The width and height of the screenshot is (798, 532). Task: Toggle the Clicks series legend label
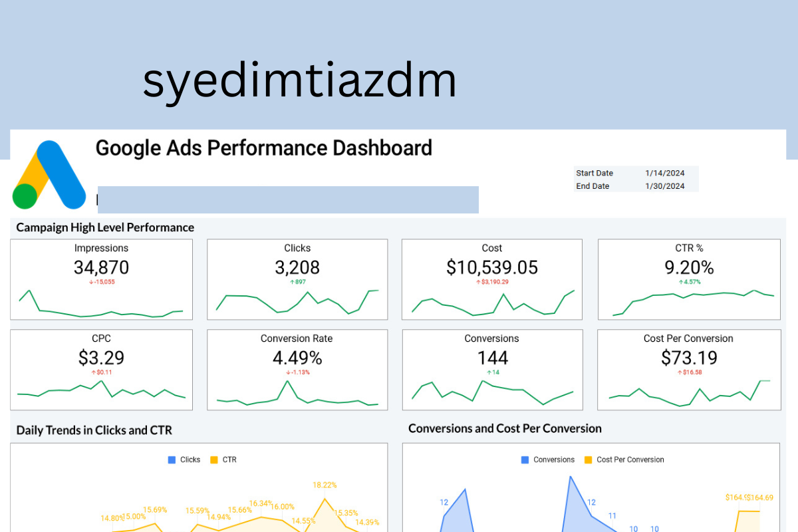click(190, 460)
